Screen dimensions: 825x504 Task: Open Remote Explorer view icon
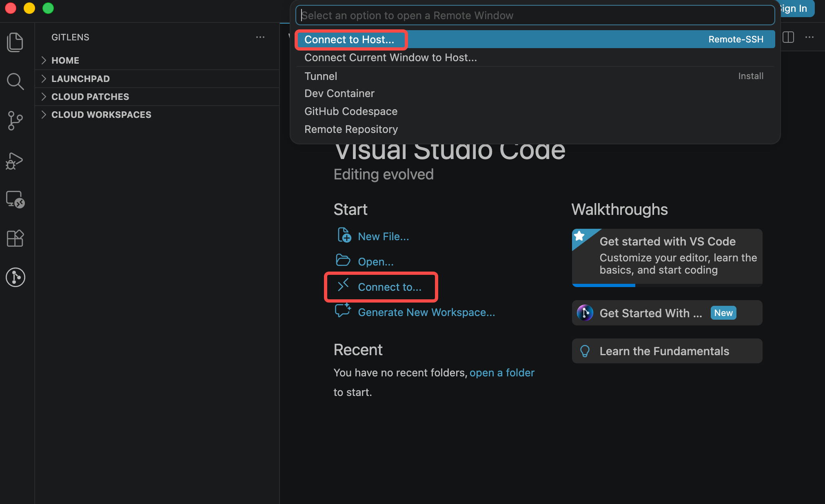[x=15, y=199]
